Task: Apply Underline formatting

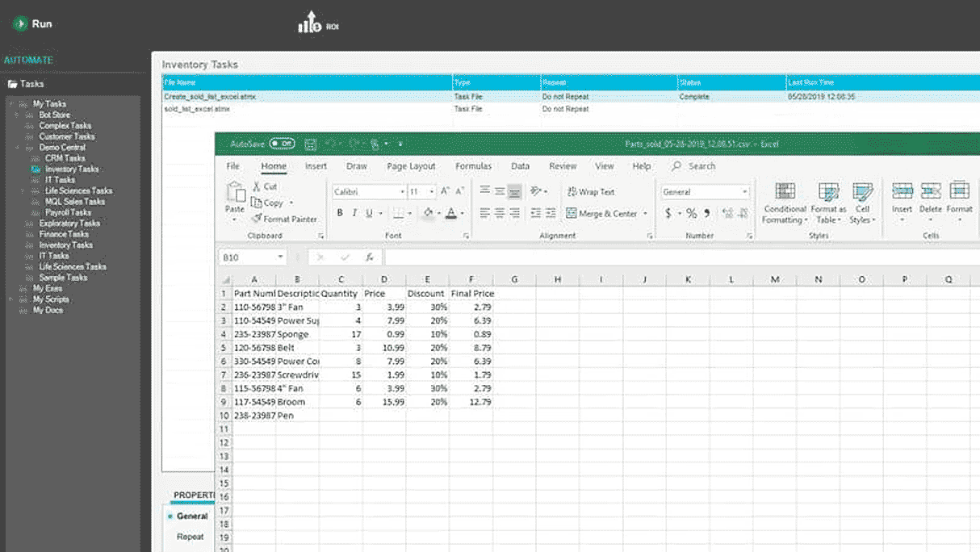Action: point(369,213)
